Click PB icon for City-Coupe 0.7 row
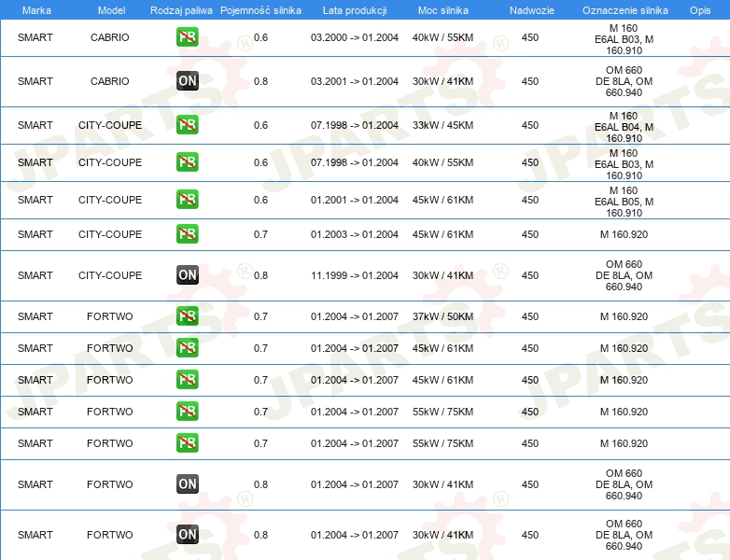Viewport: 730px width, 560px height. tap(187, 234)
